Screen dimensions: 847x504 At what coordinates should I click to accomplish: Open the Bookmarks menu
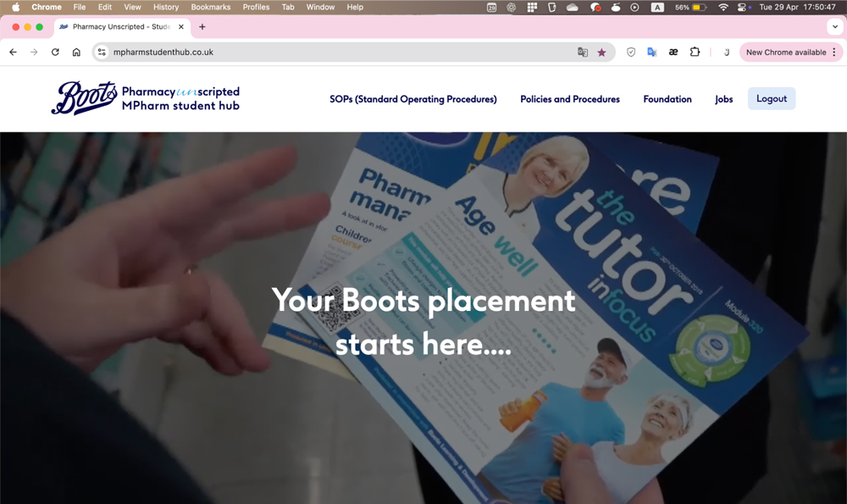pyautogui.click(x=211, y=7)
